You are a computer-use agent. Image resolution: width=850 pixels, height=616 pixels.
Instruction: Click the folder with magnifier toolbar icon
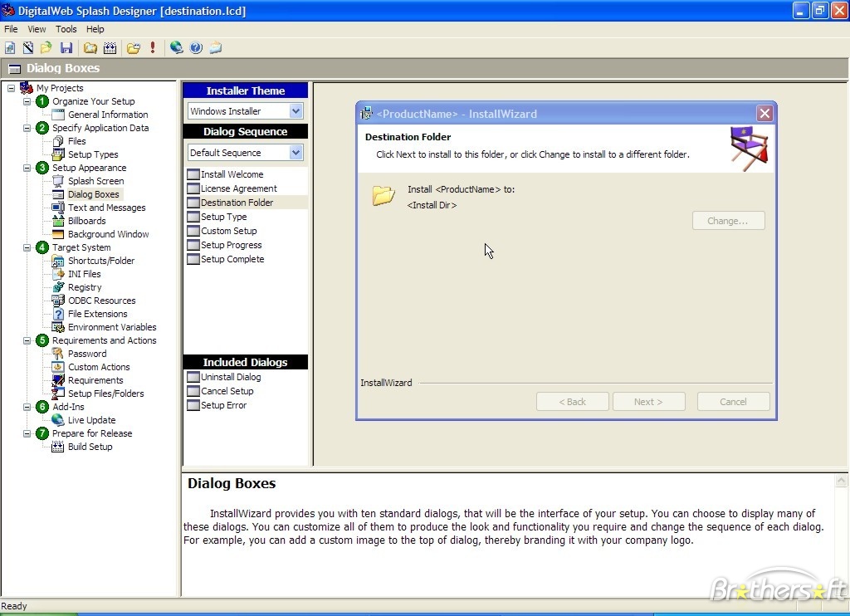(90, 47)
